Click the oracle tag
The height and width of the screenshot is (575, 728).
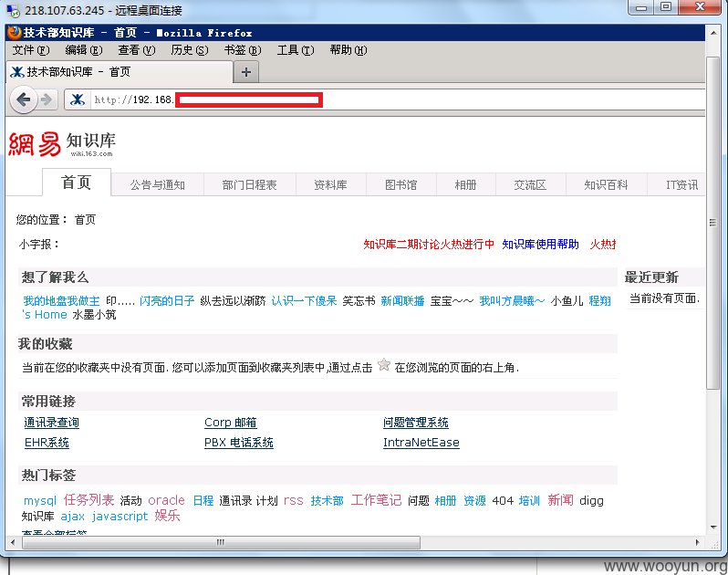(x=166, y=500)
